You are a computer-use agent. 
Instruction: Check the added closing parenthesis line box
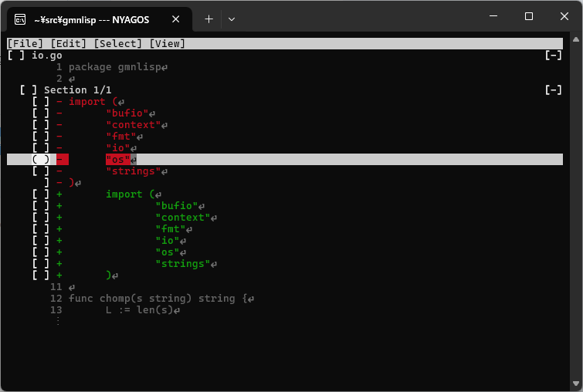(40, 275)
